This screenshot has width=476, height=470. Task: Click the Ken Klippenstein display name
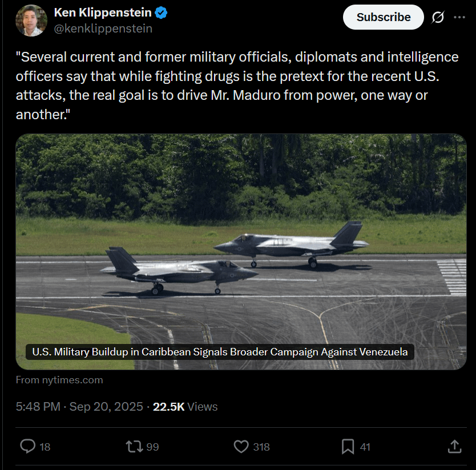pos(103,13)
